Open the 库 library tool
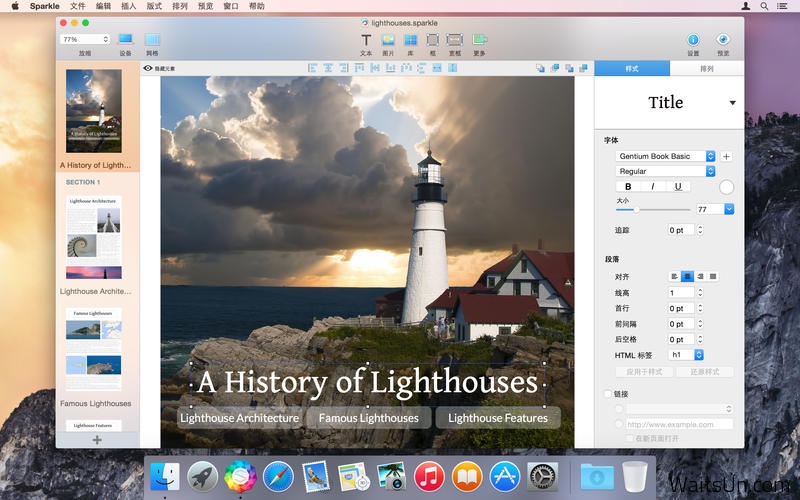This screenshot has width=800, height=500. click(410, 40)
